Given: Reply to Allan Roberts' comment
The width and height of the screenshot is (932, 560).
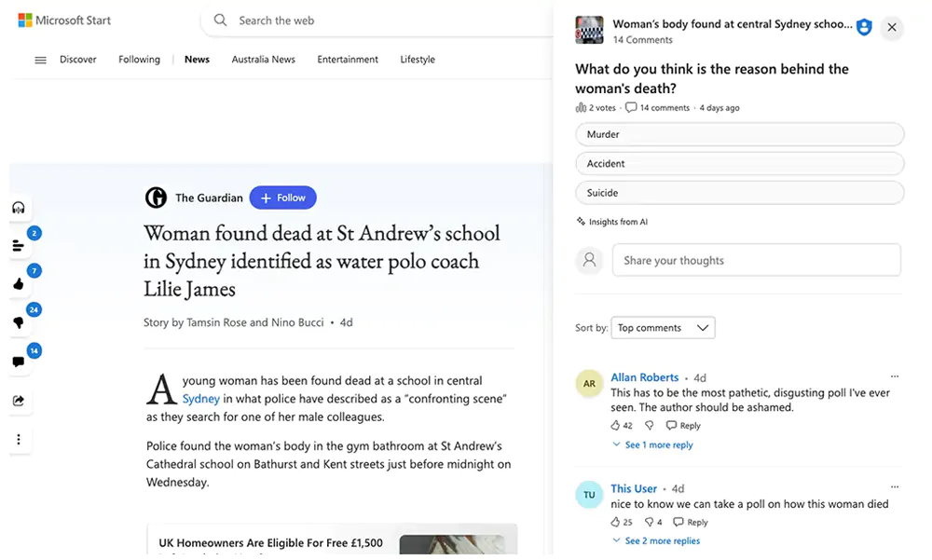Looking at the screenshot, I should click(x=683, y=426).
